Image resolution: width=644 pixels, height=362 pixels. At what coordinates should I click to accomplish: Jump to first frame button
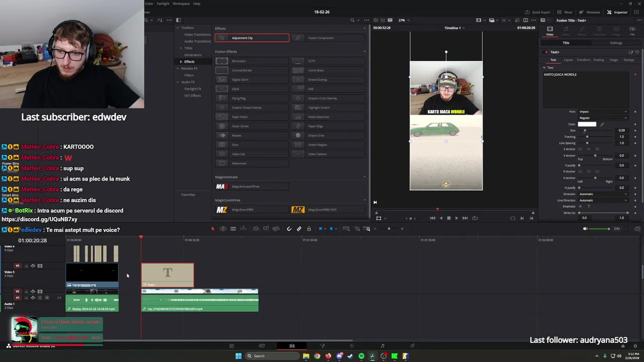coord(432,218)
